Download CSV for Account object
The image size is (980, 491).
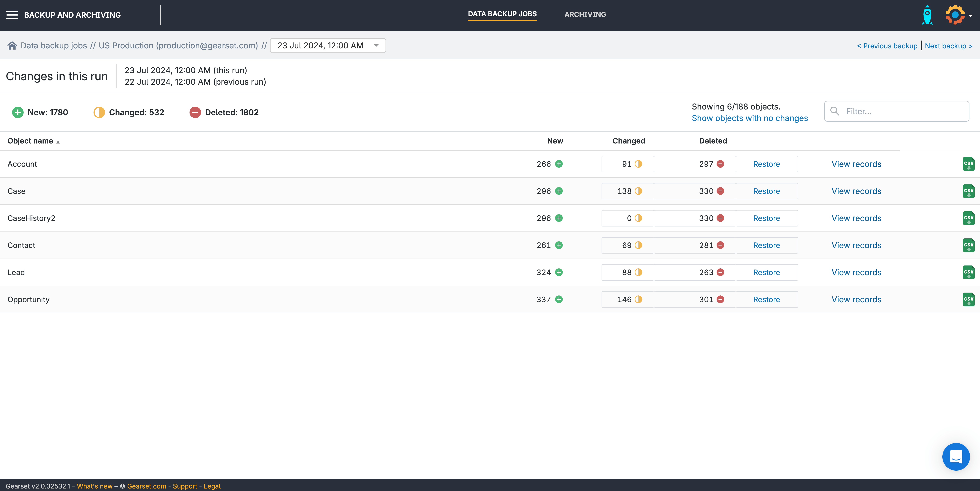tap(968, 164)
